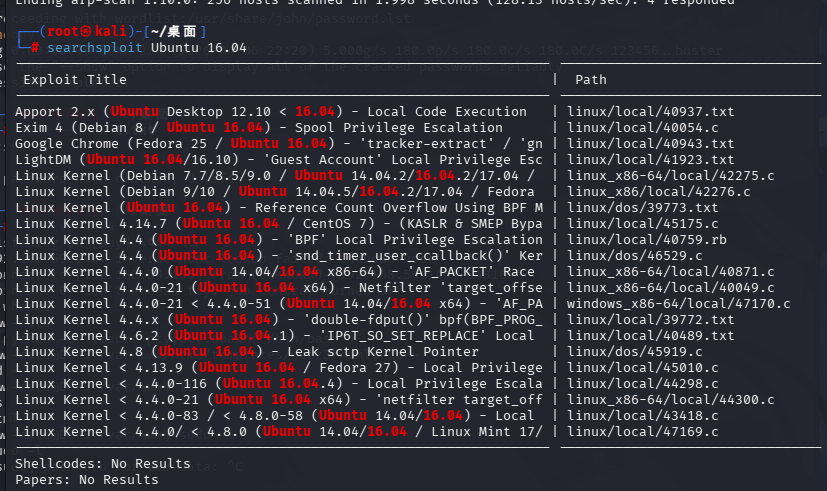Click path linux_x86-64/local/44300.c
827x491 pixels.
click(670, 400)
